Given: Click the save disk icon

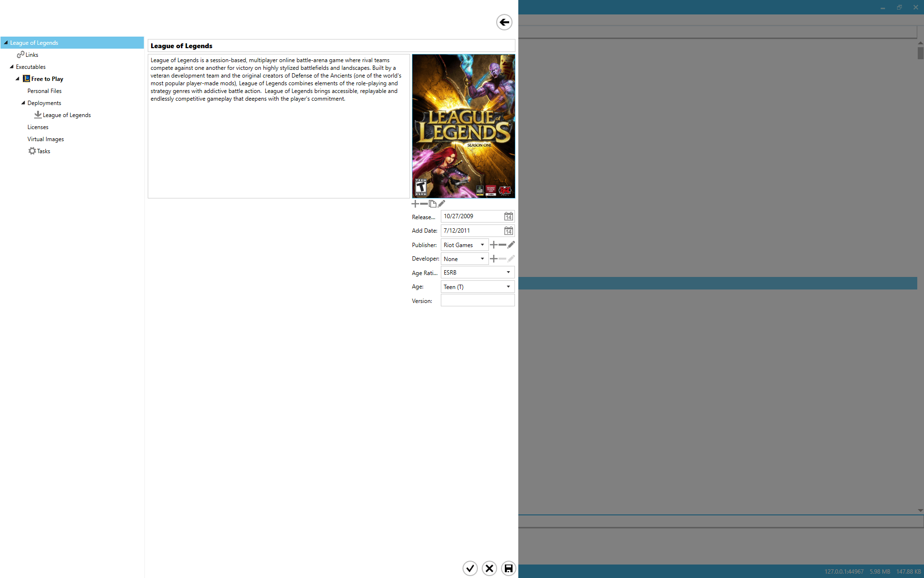Looking at the screenshot, I should point(508,568).
